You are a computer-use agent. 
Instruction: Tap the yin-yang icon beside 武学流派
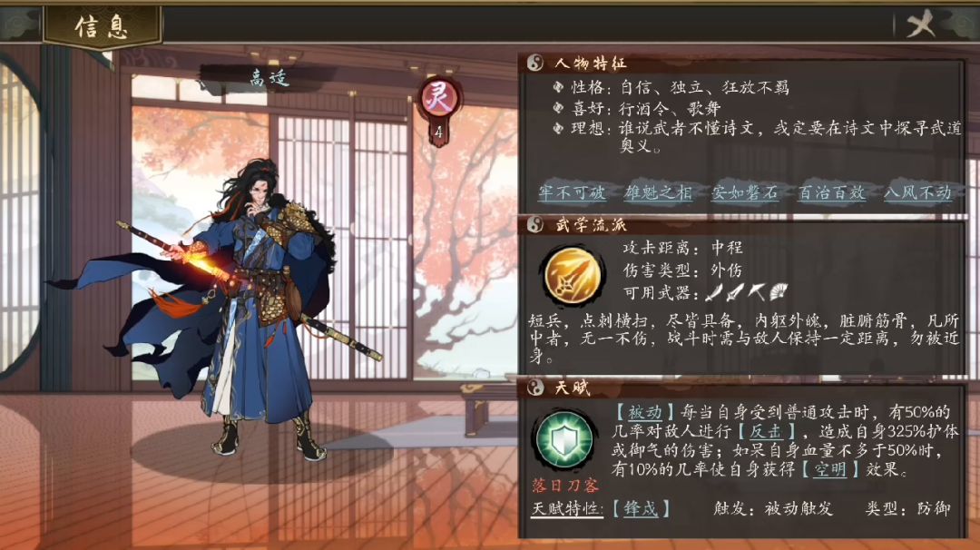click(x=535, y=225)
